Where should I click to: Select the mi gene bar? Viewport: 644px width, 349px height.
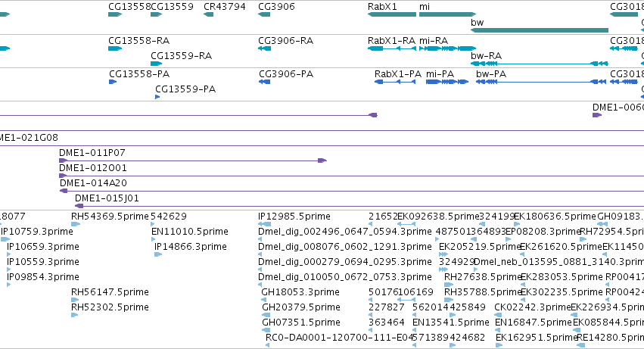(x=447, y=14)
